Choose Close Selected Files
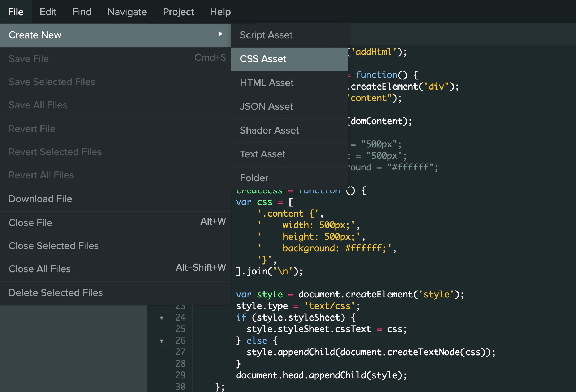576x392 pixels. tap(116, 246)
